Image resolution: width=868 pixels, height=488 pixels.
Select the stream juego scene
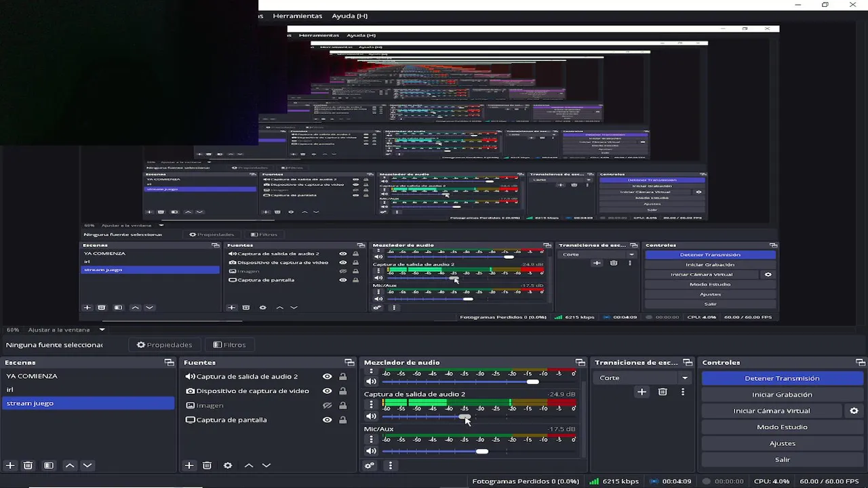point(88,403)
